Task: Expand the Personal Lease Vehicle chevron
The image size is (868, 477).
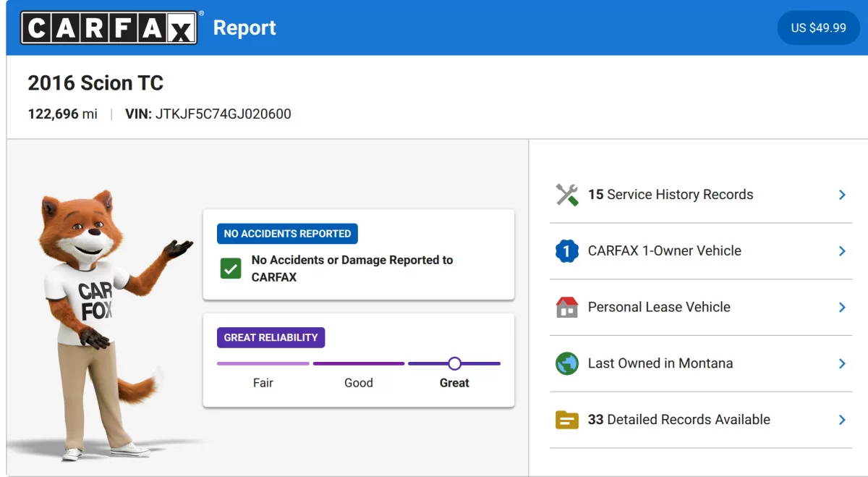Action: pyautogui.click(x=842, y=307)
